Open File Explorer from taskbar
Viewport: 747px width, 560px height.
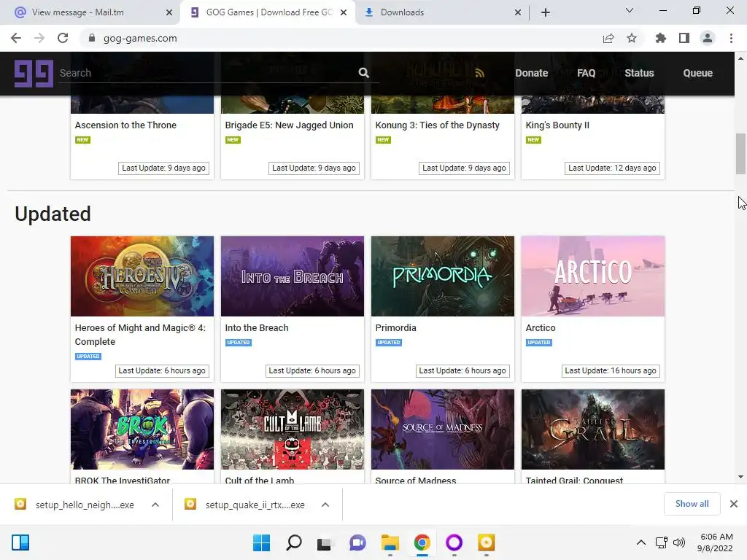tap(390, 542)
